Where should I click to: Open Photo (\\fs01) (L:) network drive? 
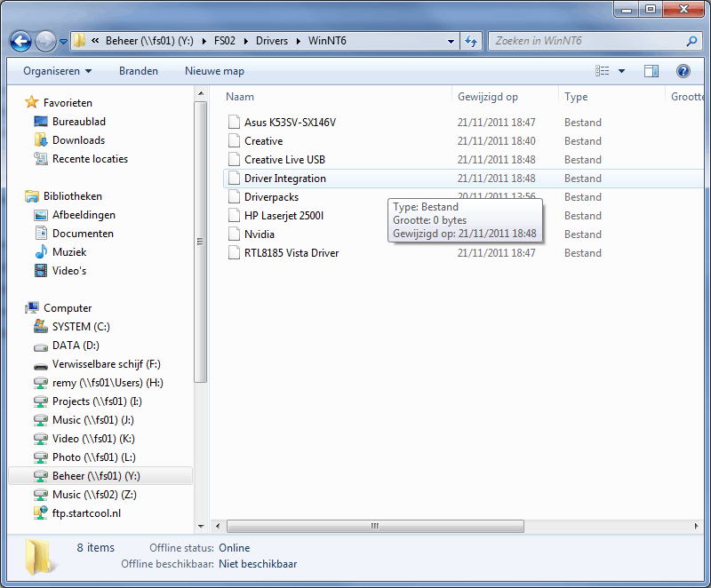click(94, 457)
